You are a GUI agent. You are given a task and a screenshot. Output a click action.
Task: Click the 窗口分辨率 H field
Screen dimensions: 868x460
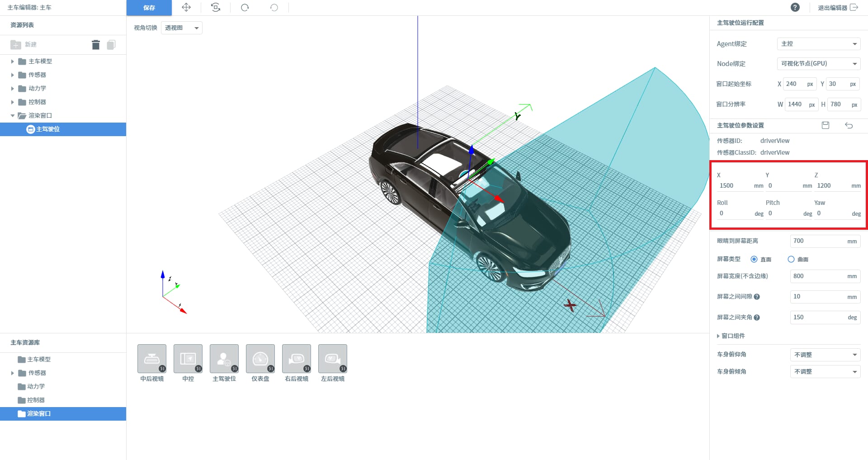(844, 104)
